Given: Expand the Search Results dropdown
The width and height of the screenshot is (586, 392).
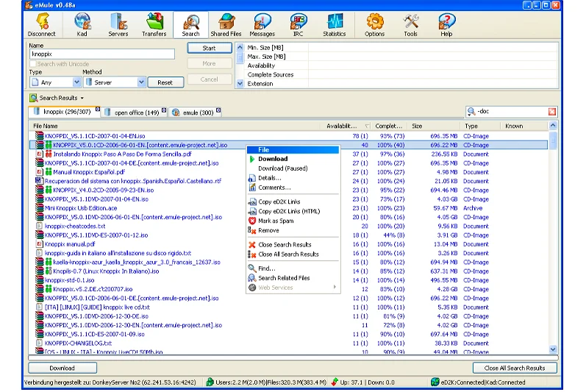Looking at the screenshot, I should click(x=82, y=98).
